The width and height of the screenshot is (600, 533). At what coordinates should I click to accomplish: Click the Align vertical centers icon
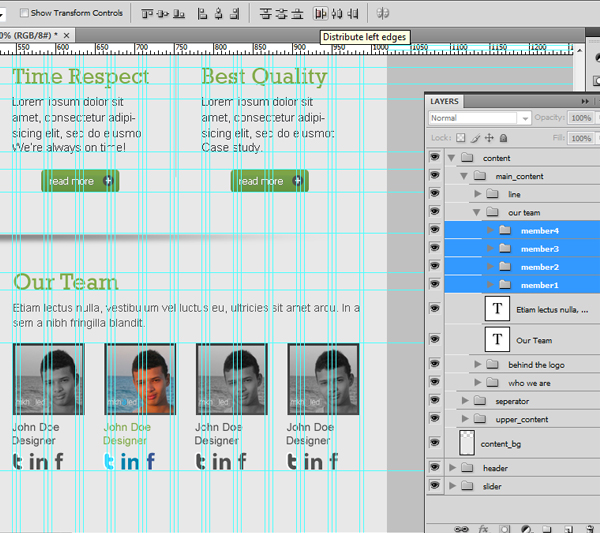coord(163,14)
